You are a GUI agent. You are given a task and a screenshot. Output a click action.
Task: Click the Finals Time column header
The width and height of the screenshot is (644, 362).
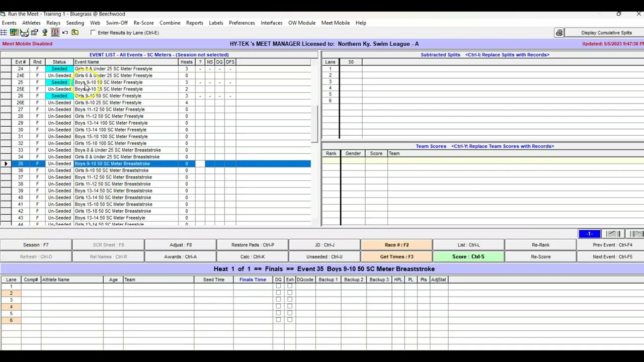pyautogui.click(x=253, y=280)
